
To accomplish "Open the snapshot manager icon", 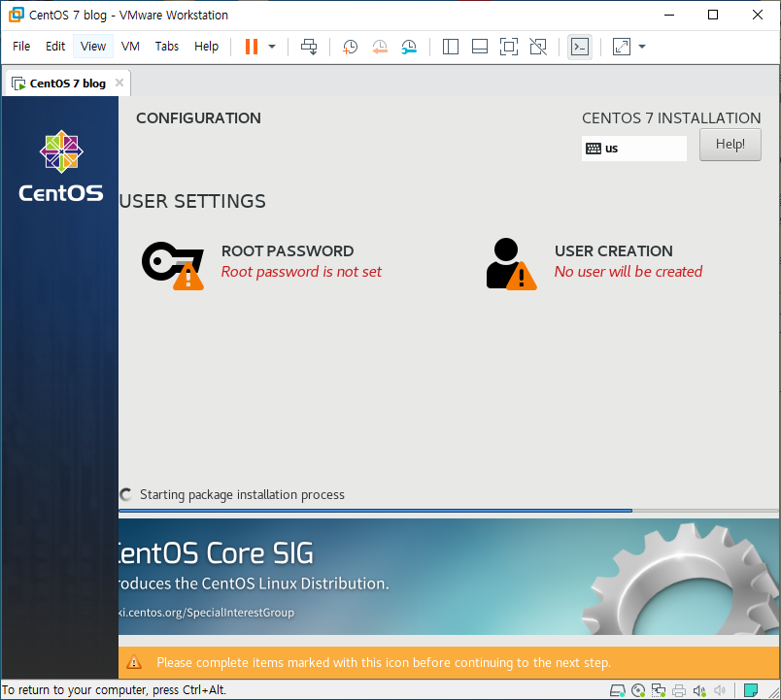I will coord(409,47).
